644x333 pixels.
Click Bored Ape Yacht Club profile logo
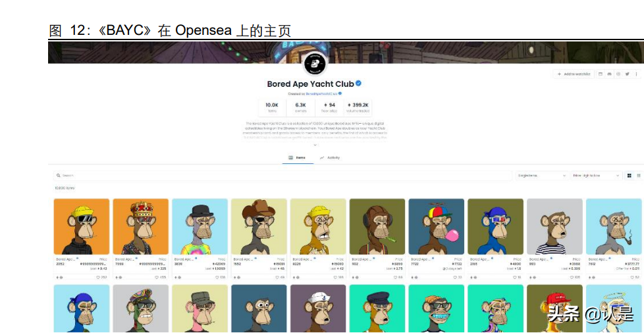click(x=315, y=64)
